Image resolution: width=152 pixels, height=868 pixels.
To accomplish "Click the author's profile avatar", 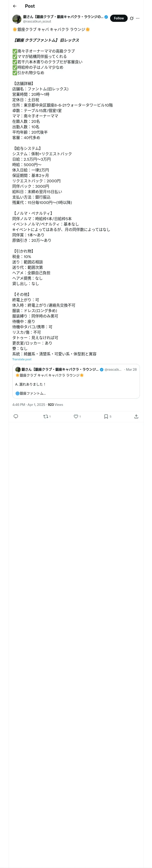I will coord(17,19).
